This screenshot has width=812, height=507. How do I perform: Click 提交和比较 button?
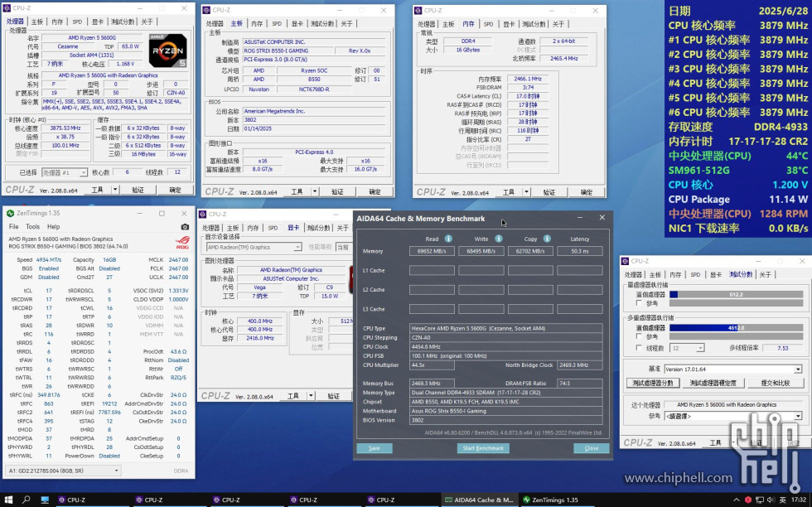[x=776, y=384]
